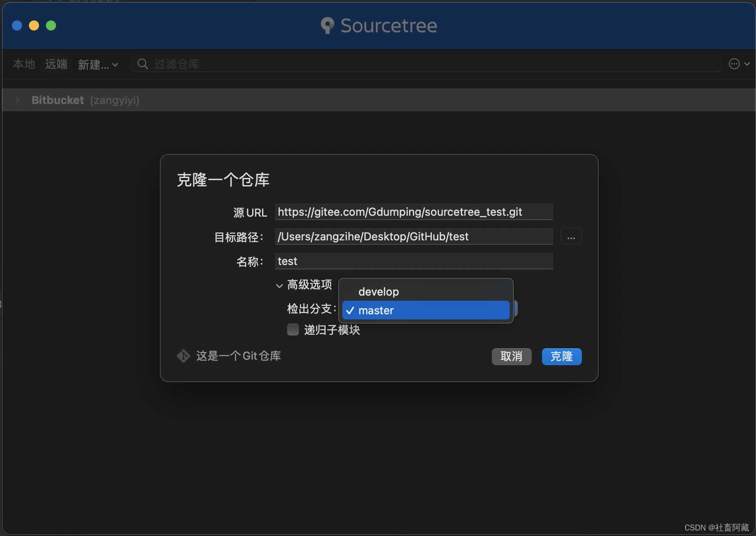Viewport: 756px width, 536px height.
Task: Switch to the 远端 tab
Action: 56,64
